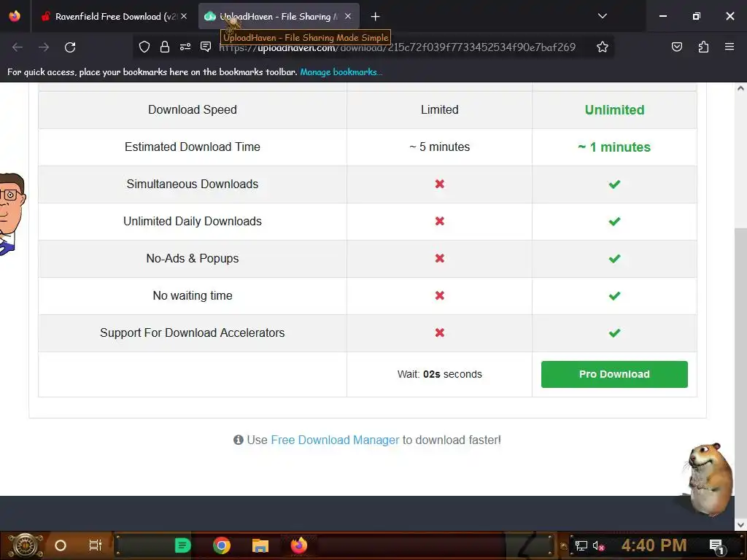Open the Pocket save icon
Viewport: 747px width, 560px height.
[676, 47]
